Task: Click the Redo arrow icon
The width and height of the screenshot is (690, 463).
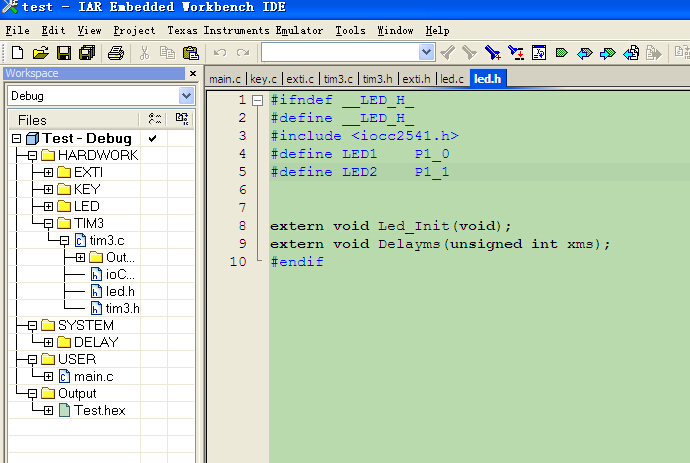Action: tap(243, 53)
